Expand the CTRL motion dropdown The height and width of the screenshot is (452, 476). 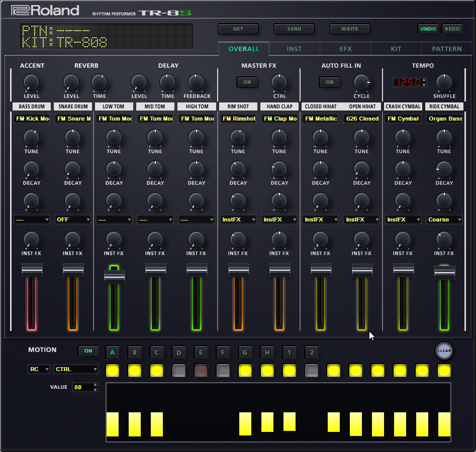(x=75, y=369)
